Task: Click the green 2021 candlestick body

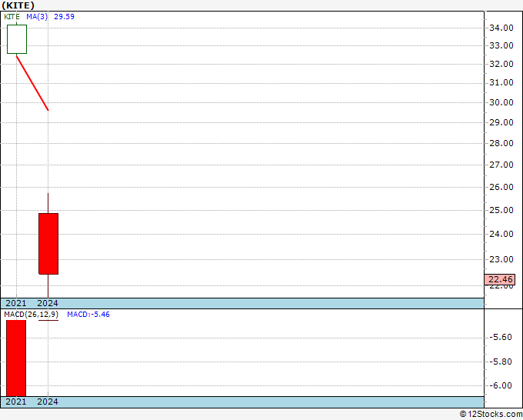Action: (x=17, y=39)
